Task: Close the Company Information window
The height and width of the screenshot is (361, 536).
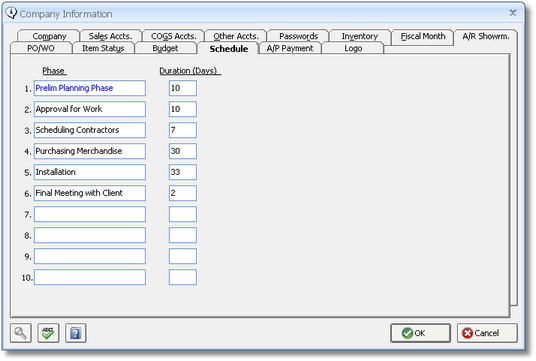Action: coord(513,13)
